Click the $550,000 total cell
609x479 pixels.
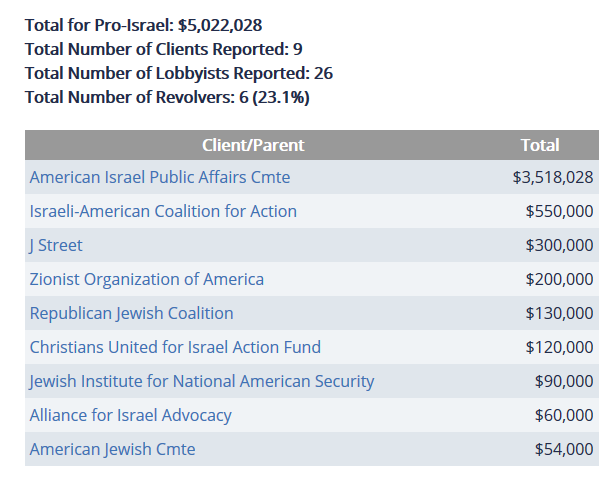coord(559,211)
